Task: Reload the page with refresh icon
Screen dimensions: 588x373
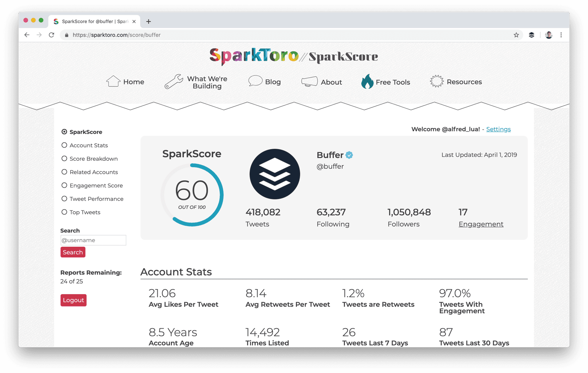Action: coord(51,35)
